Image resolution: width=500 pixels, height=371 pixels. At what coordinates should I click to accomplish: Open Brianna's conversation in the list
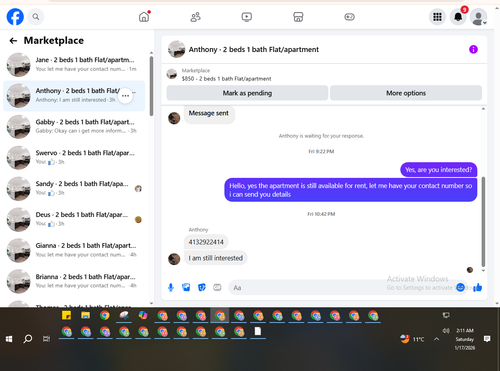(74, 281)
